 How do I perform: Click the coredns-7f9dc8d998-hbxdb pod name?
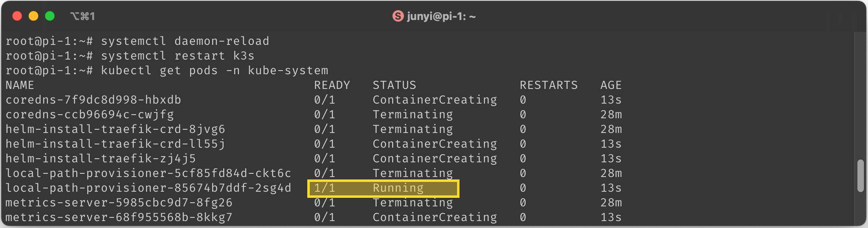(93, 100)
